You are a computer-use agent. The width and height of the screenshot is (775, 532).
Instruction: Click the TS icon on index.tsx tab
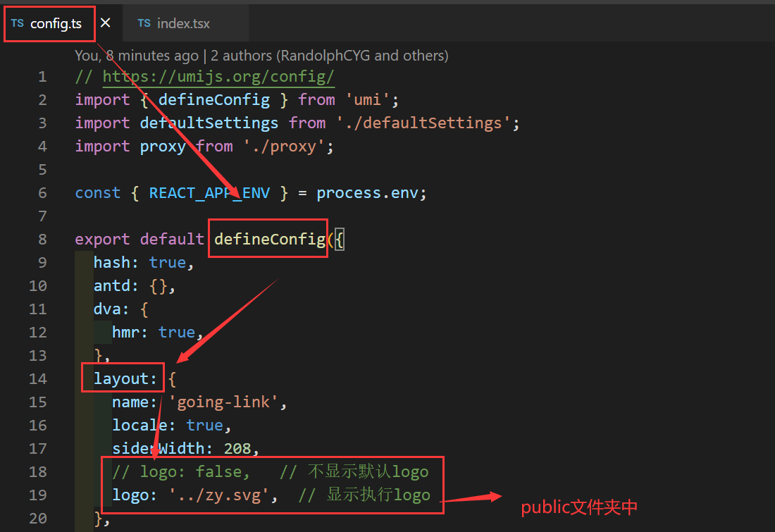click(145, 23)
